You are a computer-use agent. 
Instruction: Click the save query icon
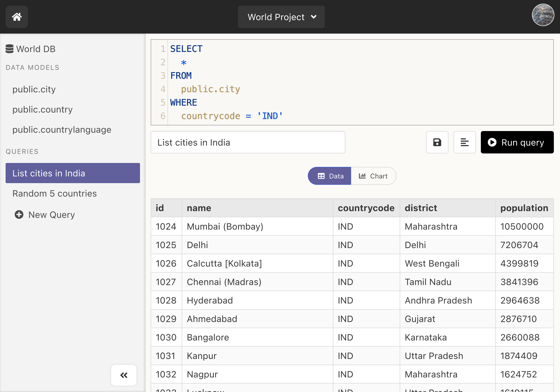(x=437, y=142)
